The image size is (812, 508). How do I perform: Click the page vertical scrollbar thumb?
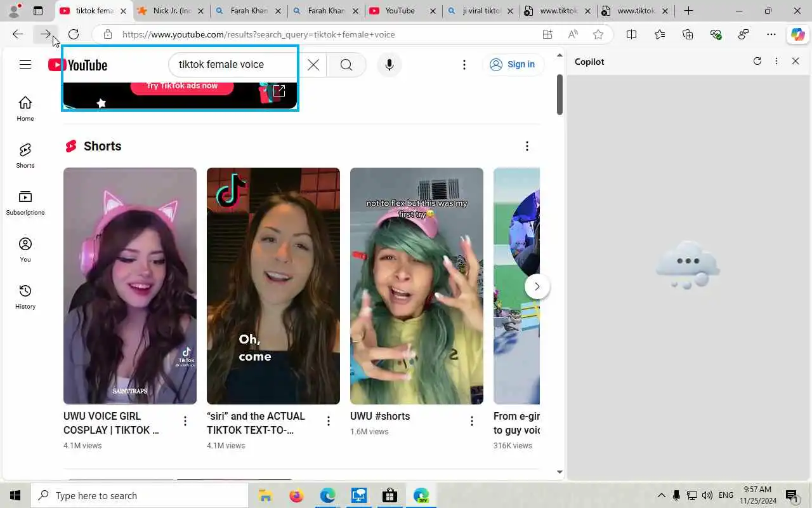click(560, 95)
